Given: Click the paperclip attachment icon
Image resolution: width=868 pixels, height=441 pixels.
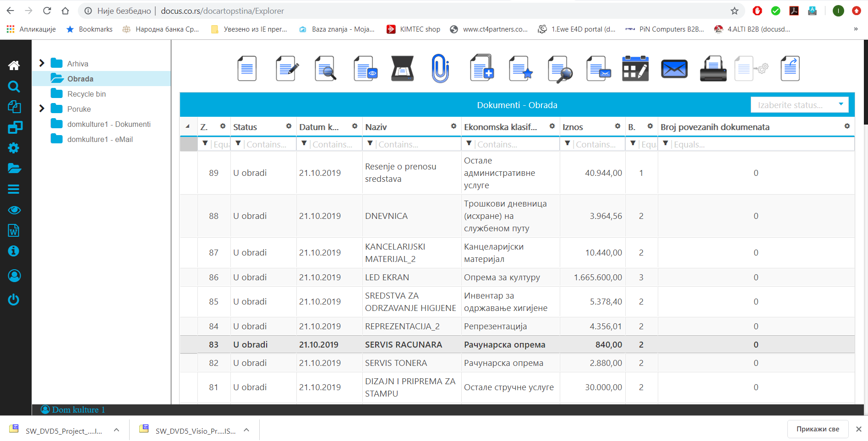Looking at the screenshot, I should point(440,69).
